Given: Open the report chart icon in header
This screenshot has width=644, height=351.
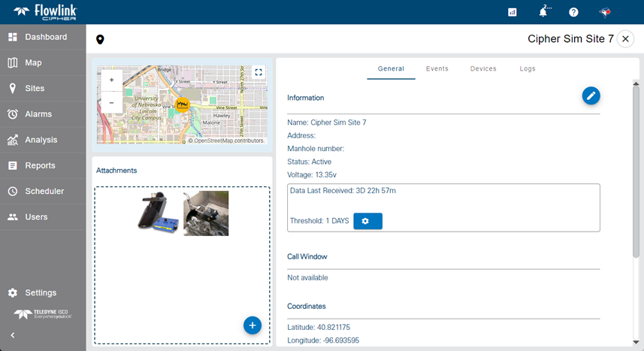Looking at the screenshot, I should click(512, 12).
